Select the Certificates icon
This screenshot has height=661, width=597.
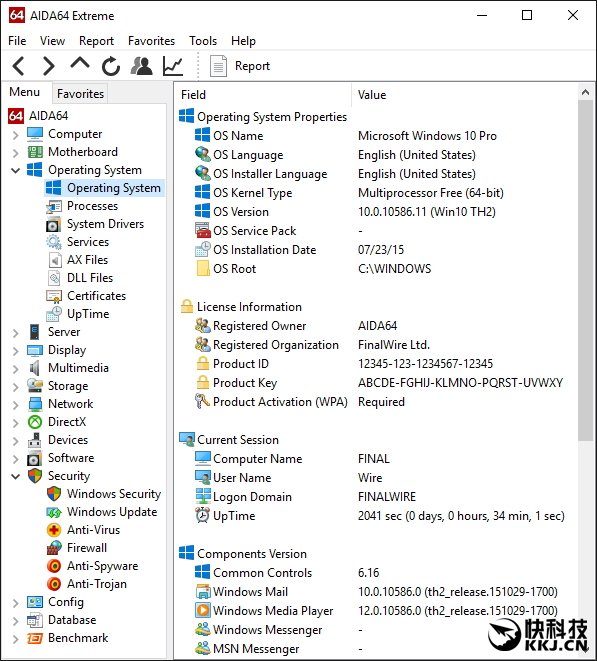54,297
